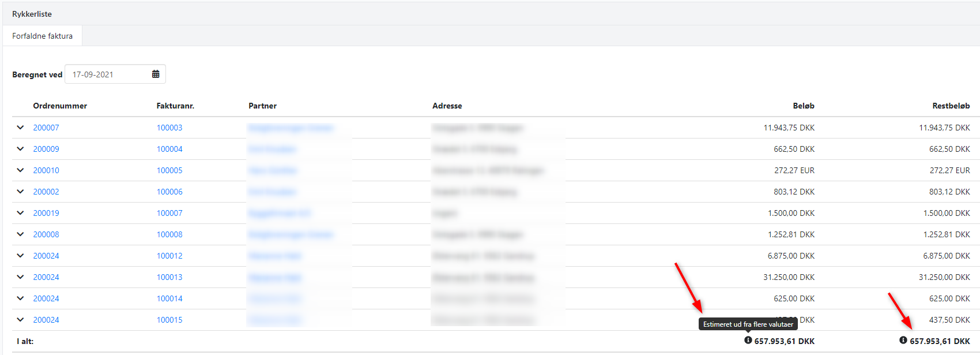This screenshot has width=980, height=355.
Task: Open the calendar date picker icon
Action: click(x=156, y=74)
